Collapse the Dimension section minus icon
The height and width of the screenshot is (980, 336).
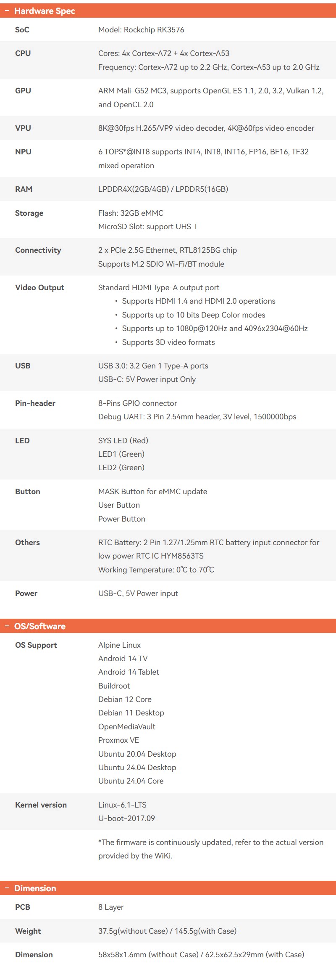pos(7,888)
